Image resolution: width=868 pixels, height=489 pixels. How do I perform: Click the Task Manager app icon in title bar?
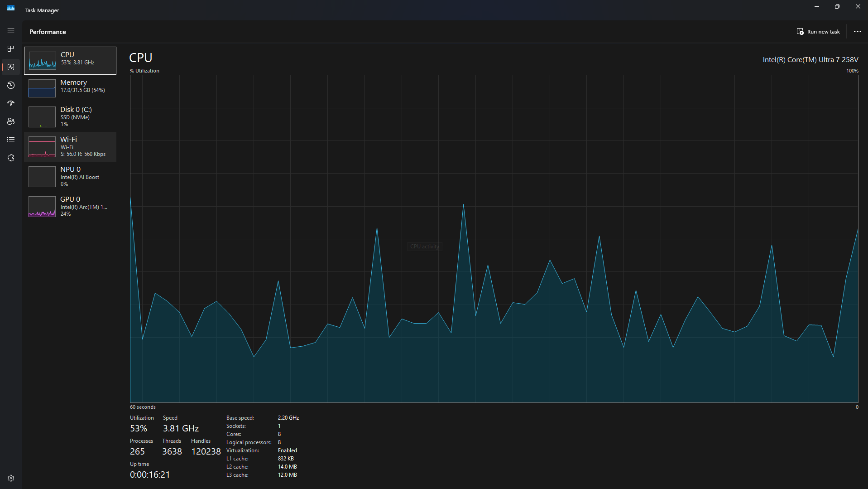11,8
